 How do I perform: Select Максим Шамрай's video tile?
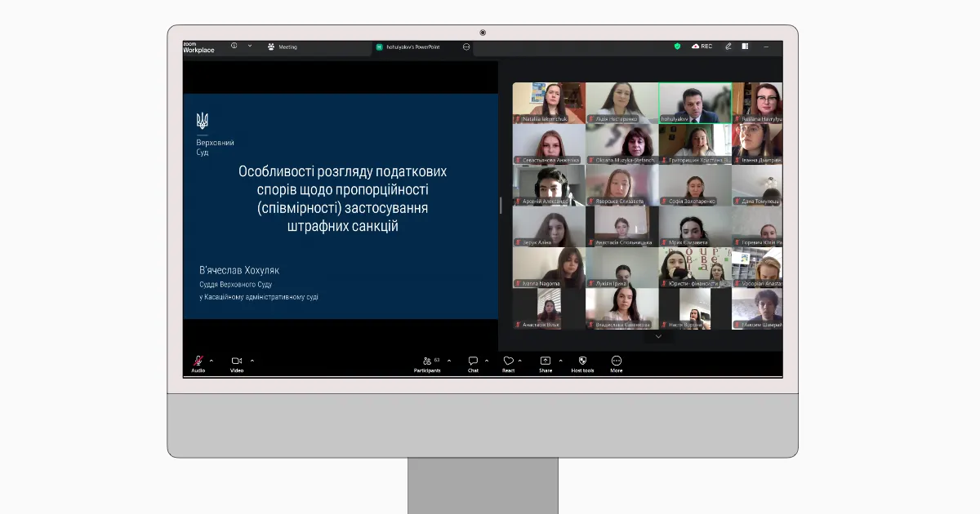tap(757, 308)
